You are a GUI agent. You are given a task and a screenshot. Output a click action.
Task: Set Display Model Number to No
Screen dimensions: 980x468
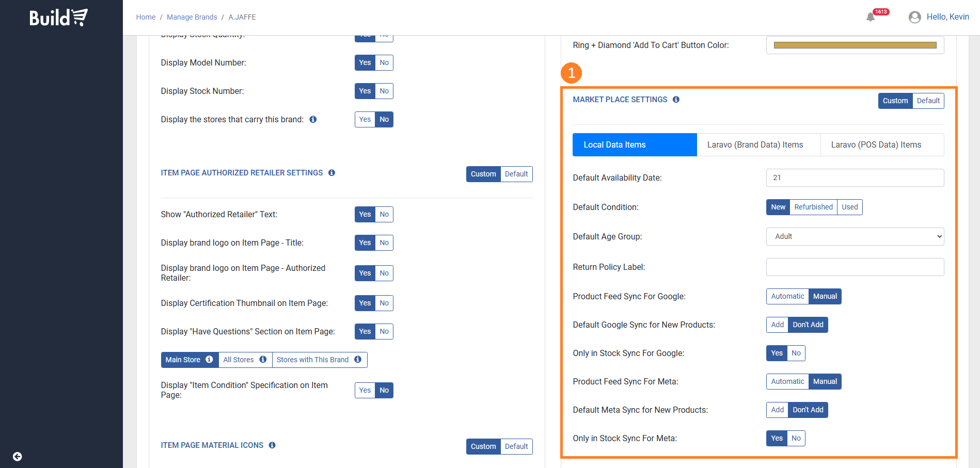pyautogui.click(x=384, y=63)
